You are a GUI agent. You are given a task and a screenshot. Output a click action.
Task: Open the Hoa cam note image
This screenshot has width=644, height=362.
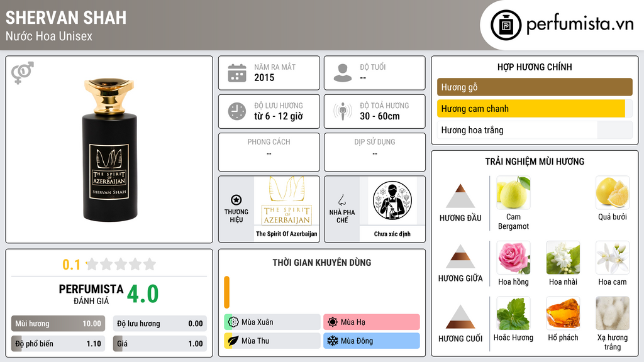tap(613, 257)
